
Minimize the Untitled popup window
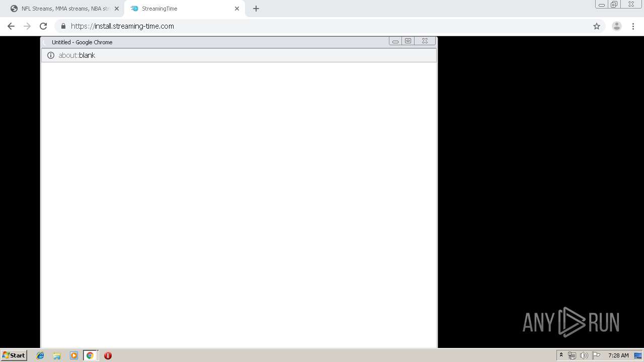(x=395, y=41)
